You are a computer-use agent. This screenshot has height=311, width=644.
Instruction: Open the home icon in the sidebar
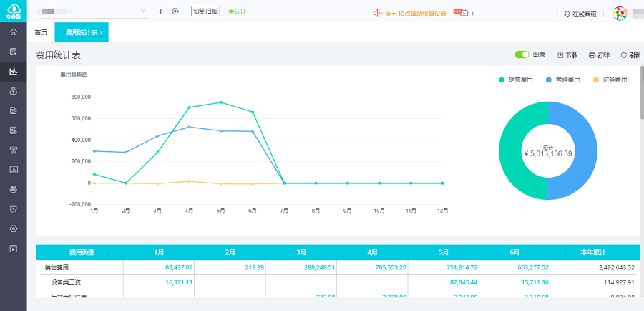13,32
